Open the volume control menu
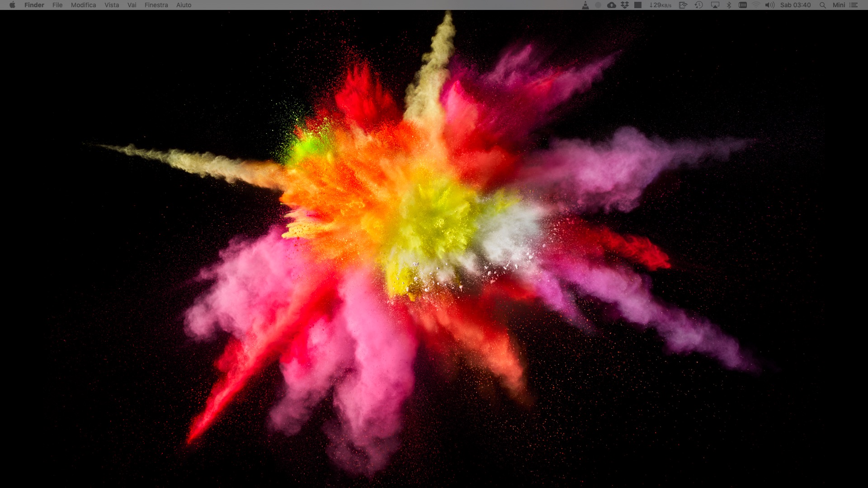868x488 pixels. (769, 5)
